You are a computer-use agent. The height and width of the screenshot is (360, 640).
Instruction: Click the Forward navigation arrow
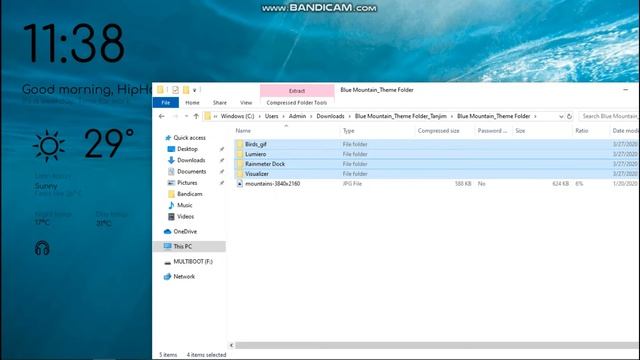coord(175,116)
